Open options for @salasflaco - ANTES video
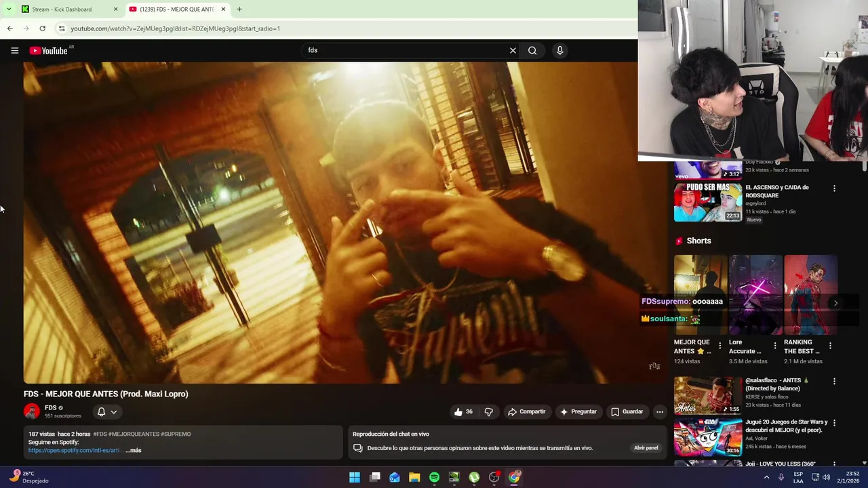 pyautogui.click(x=834, y=382)
